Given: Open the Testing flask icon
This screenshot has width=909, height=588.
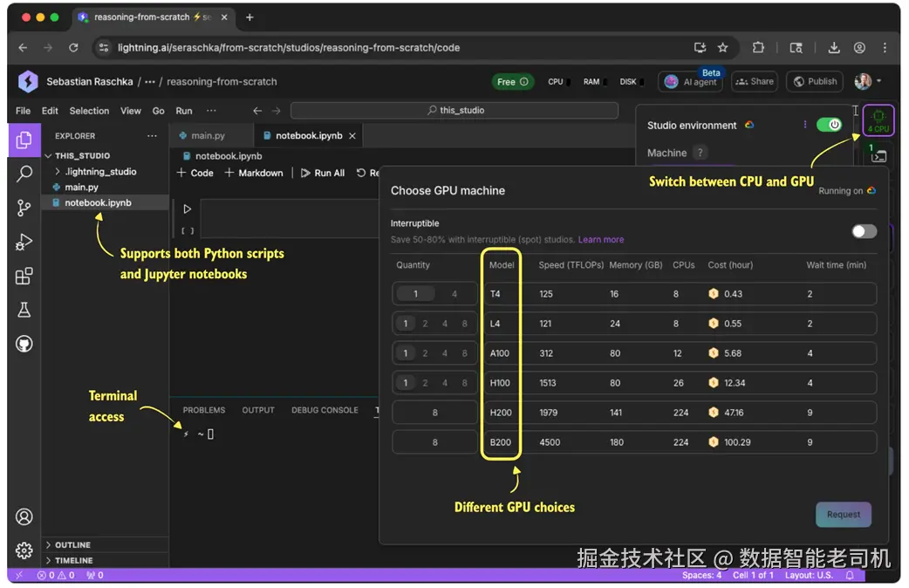Looking at the screenshot, I should pyautogui.click(x=24, y=310).
